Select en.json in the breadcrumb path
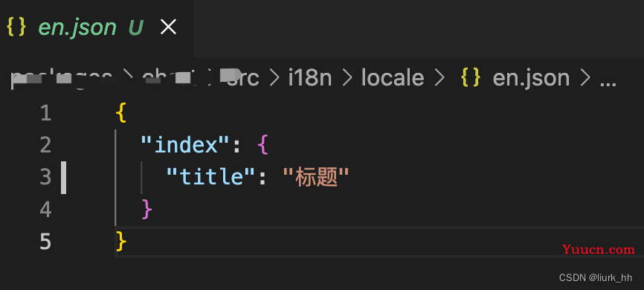644x290 pixels. pyautogui.click(x=531, y=78)
